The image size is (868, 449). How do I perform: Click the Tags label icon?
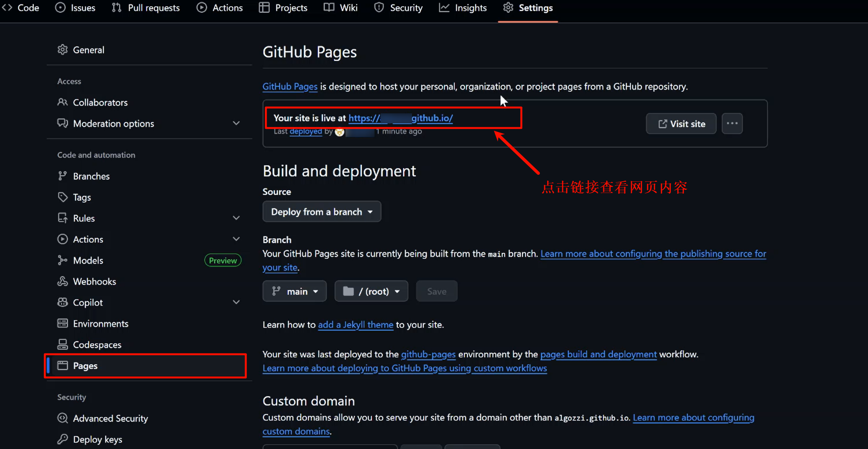pos(63,197)
